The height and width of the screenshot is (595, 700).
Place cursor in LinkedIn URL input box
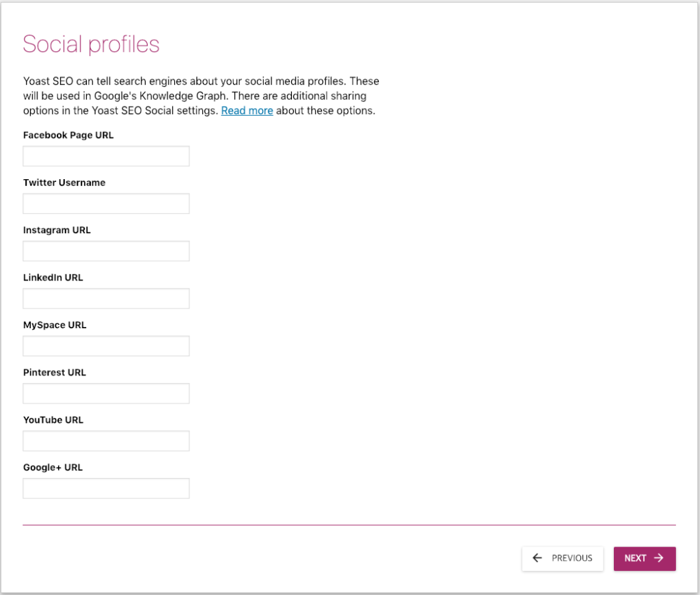106,299
